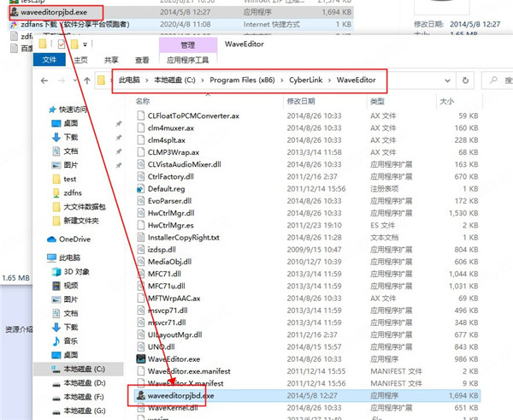Click the Refresh button in address bar

point(465,80)
